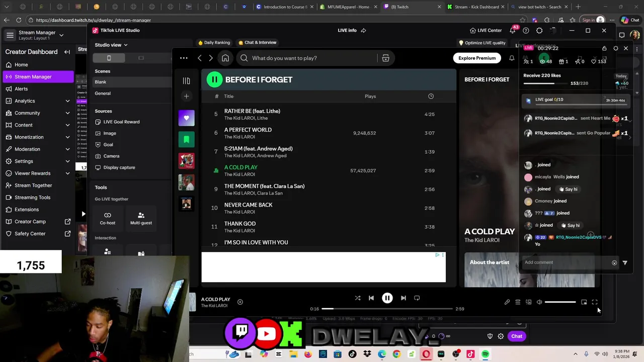Open Spotify miniplayer icon
644x362 pixels.
tap(584, 302)
